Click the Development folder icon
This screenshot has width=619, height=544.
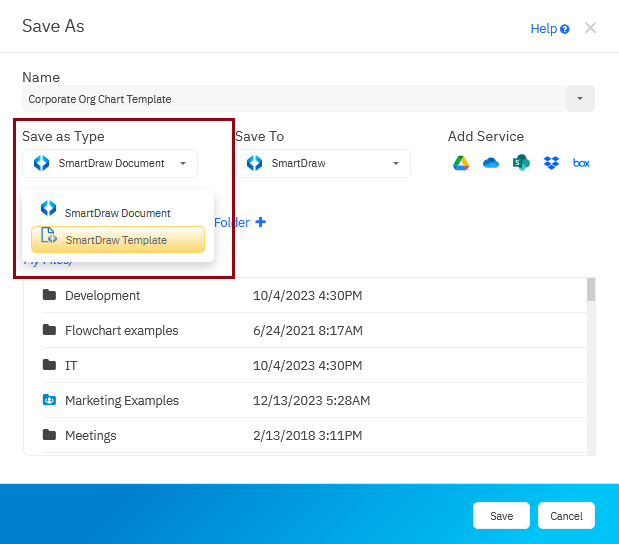49,295
